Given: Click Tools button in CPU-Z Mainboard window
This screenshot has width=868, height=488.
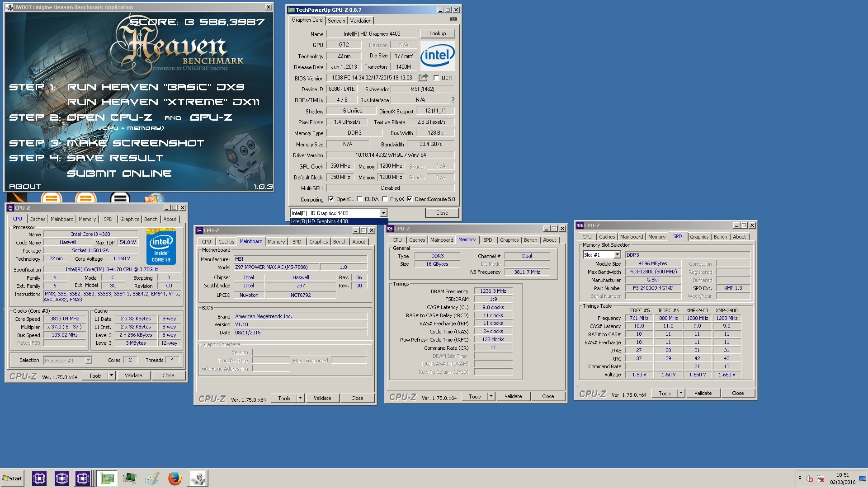Looking at the screenshot, I should [x=284, y=398].
